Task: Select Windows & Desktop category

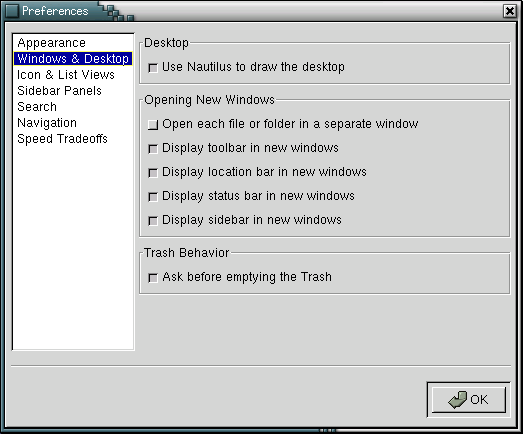Action: pyautogui.click(x=73, y=59)
